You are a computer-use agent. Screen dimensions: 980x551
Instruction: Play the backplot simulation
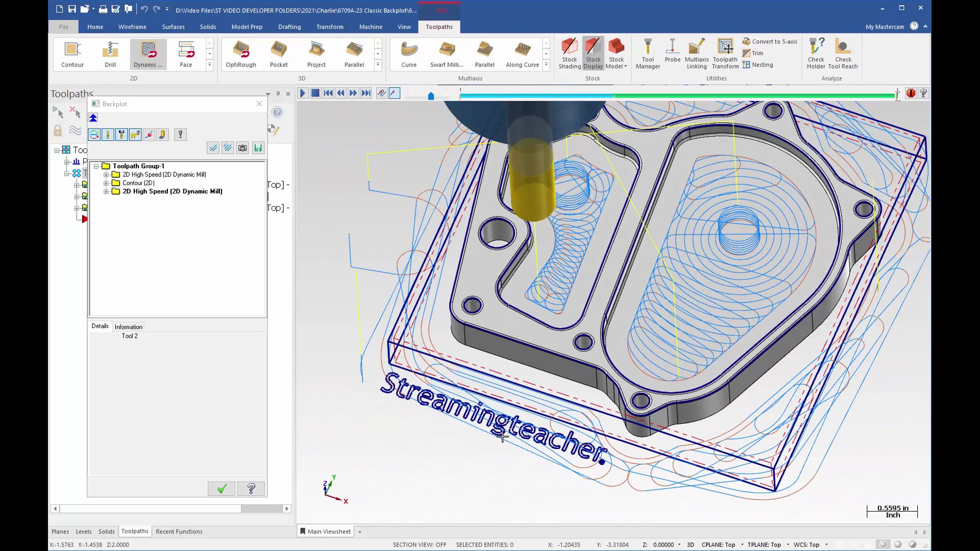coord(302,93)
